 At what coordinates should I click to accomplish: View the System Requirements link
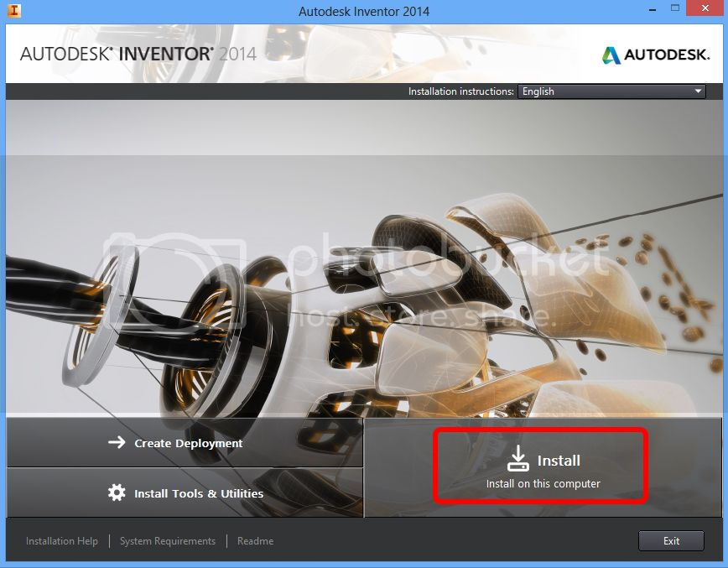pyautogui.click(x=168, y=541)
